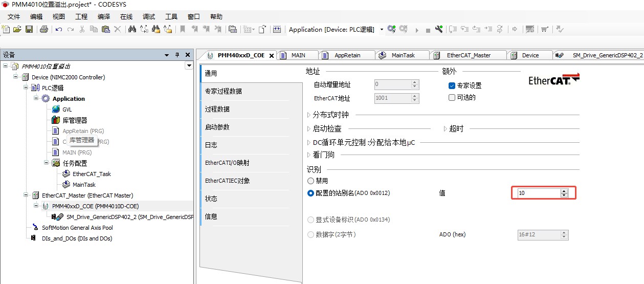The height and width of the screenshot is (284, 644).
Task: Select 配置的站别名 radio button
Action: [x=310, y=193]
